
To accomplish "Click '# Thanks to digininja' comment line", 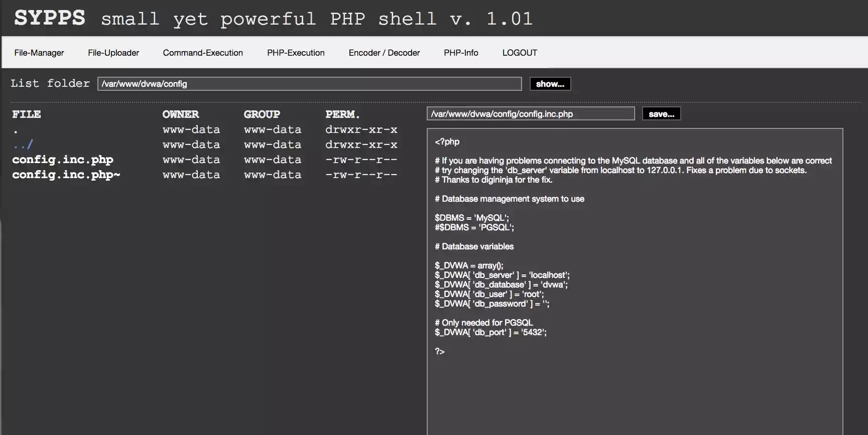I will click(x=493, y=180).
